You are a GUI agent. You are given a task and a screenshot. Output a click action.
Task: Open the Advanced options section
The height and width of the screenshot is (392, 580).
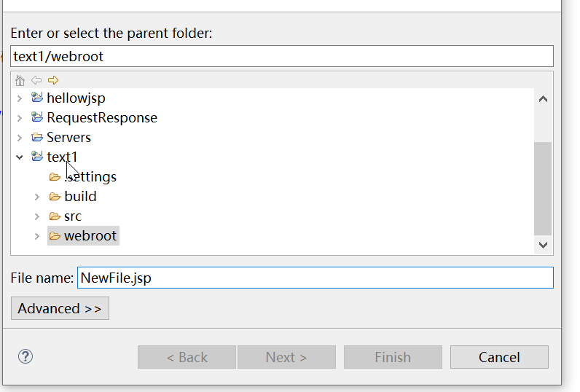pos(60,308)
